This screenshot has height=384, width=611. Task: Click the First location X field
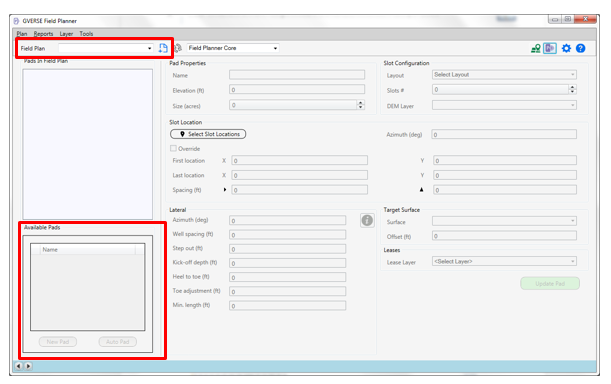click(299, 160)
